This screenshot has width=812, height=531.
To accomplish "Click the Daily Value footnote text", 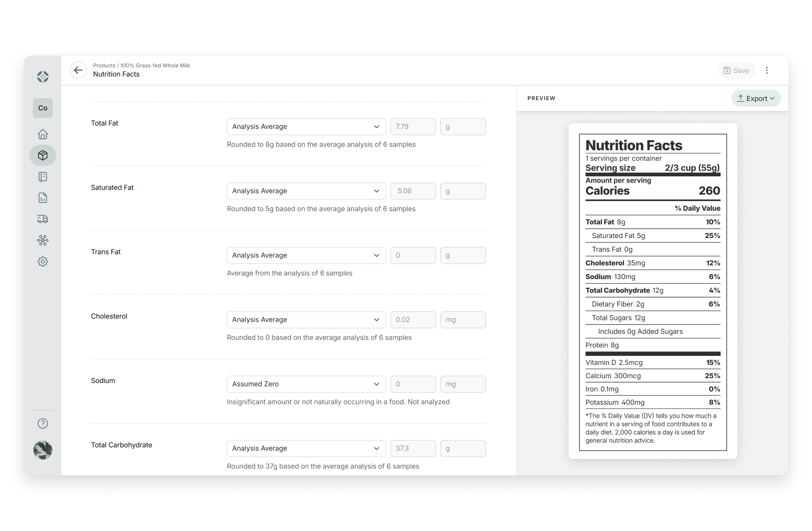I will tap(651, 428).
